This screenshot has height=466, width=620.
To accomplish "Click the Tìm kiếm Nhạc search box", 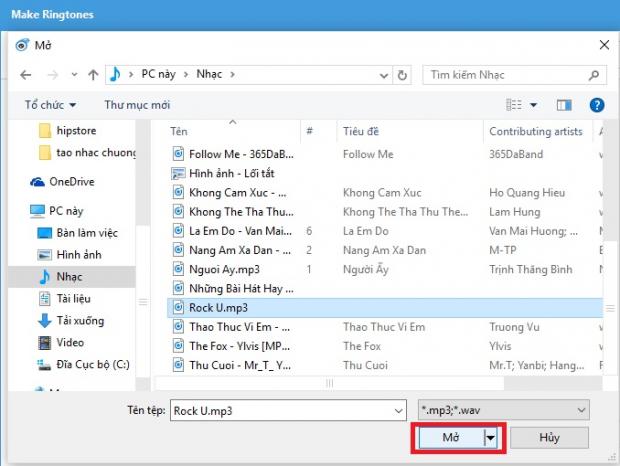I will tap(510, 75).
